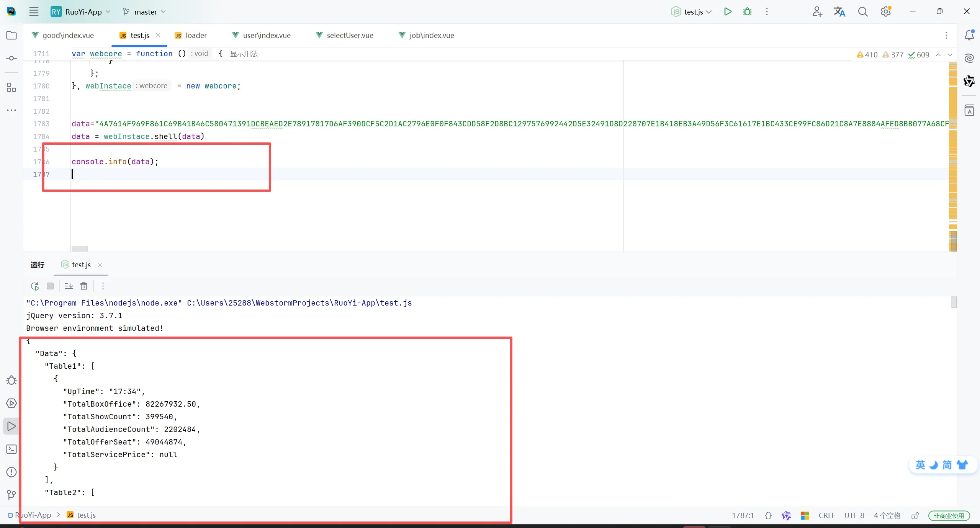
Task: Open the Problems tool window icon
Action: point(11,472)
